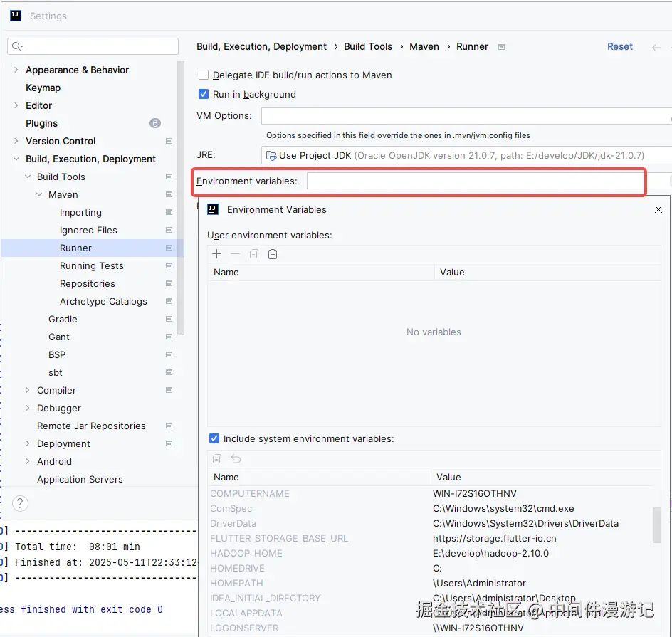Click the system variables Value column header

(x=543, y=477)
